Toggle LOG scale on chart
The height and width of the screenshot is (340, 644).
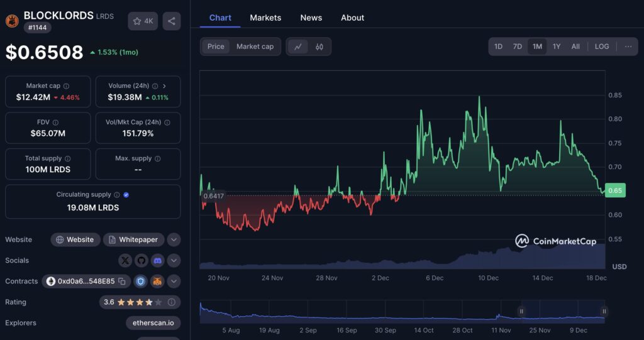click(x=602, y=47)
